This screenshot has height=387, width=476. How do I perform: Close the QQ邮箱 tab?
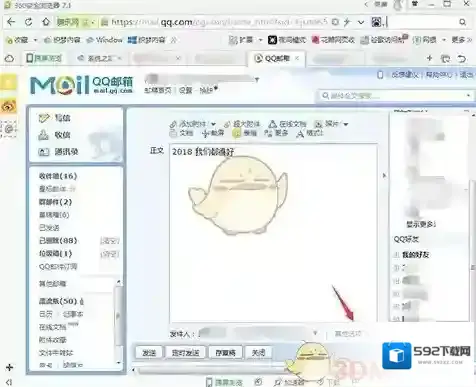(297, 58)
